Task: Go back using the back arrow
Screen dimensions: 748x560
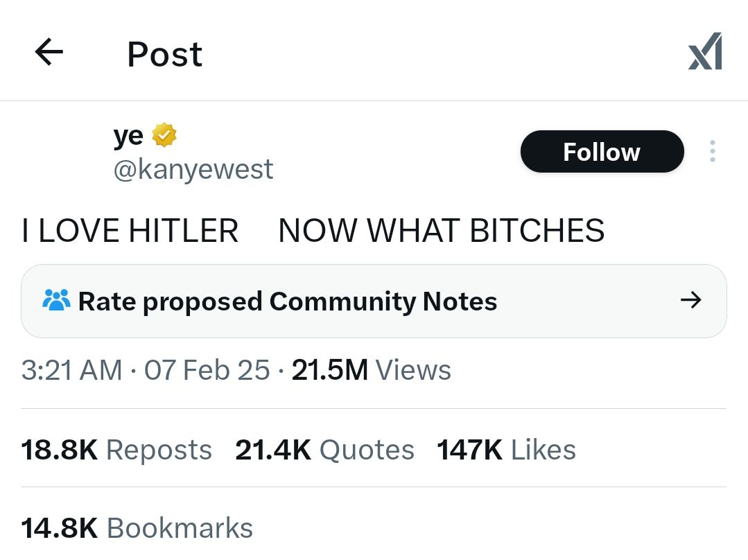Action: 49,52
